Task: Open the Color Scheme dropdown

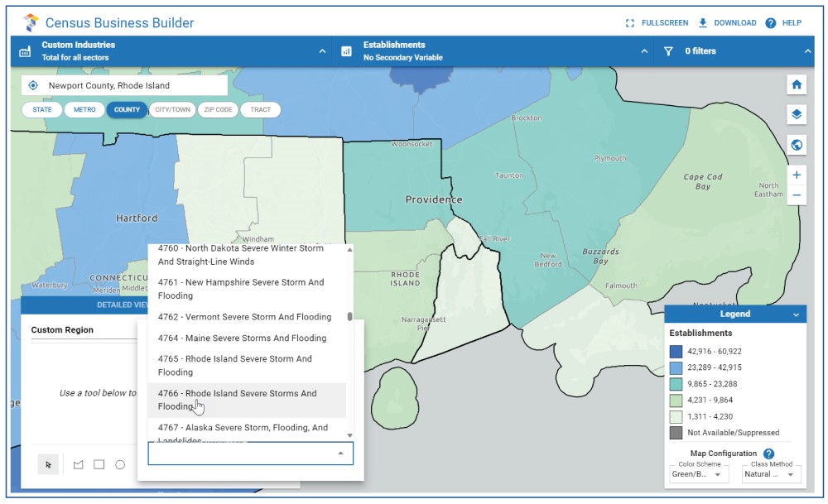Action: (699, 474)
